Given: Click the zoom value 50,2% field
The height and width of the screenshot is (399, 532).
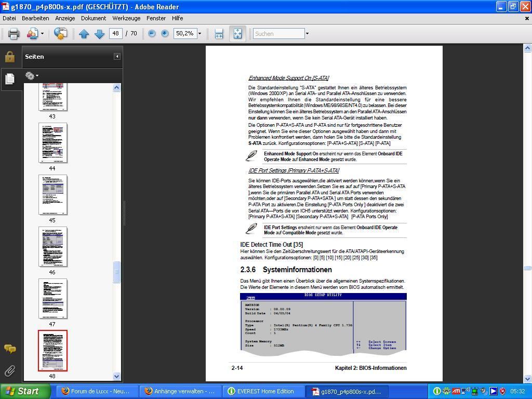Looking at the screenshot, I should click(x=185, y=33).
